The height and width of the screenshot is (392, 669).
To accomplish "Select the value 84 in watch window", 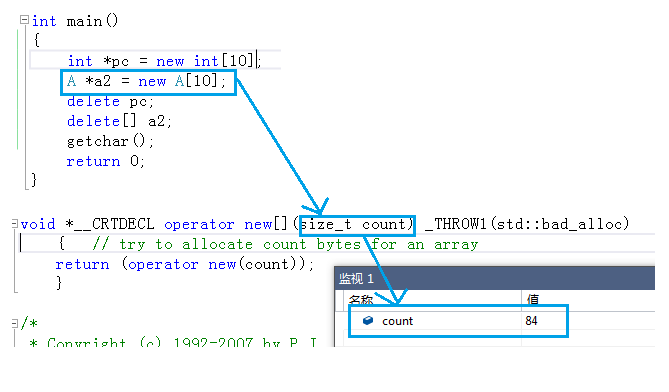I will pos(531,321).
